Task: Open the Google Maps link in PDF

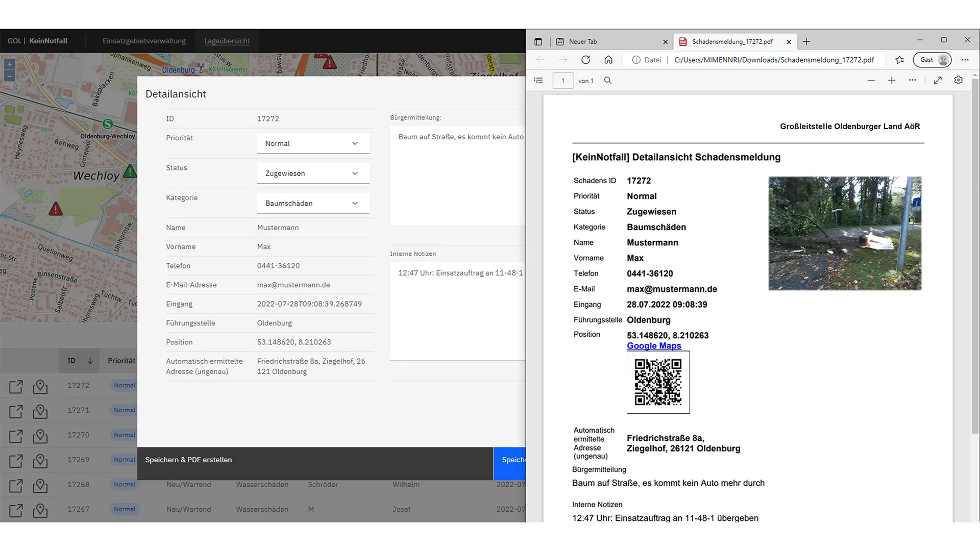Action: 654,346
